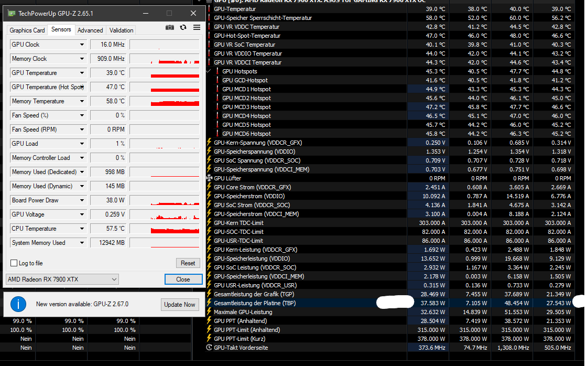Viewport: 588px width, 366px height.
Task: Open the Board Power Draw sensor dropdown
Action: pos(82,200)
